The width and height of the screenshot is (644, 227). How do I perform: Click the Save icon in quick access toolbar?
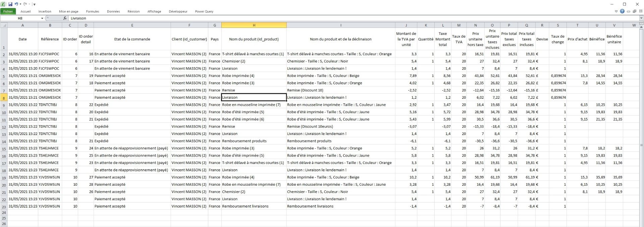click(10, 4)
